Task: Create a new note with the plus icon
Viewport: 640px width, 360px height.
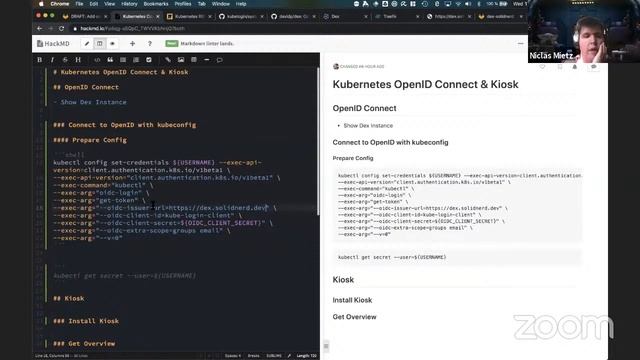Action: point(132,44)
